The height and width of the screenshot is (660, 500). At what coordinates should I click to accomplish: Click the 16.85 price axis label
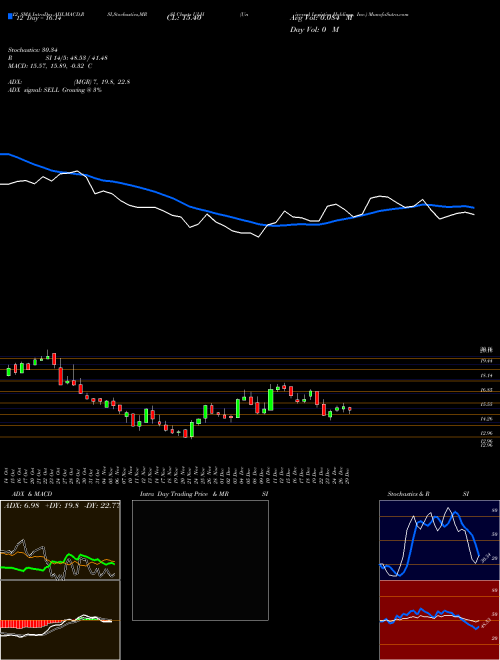[x=486, y=390]
